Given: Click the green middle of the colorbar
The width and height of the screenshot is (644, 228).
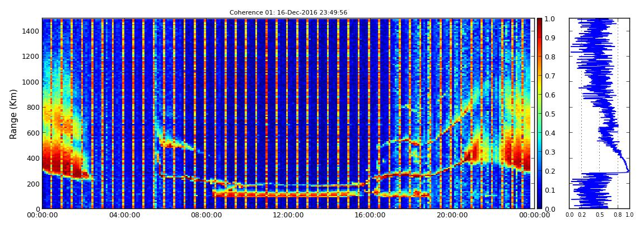Looking at the screenshot, I should [x=540, y=114].
